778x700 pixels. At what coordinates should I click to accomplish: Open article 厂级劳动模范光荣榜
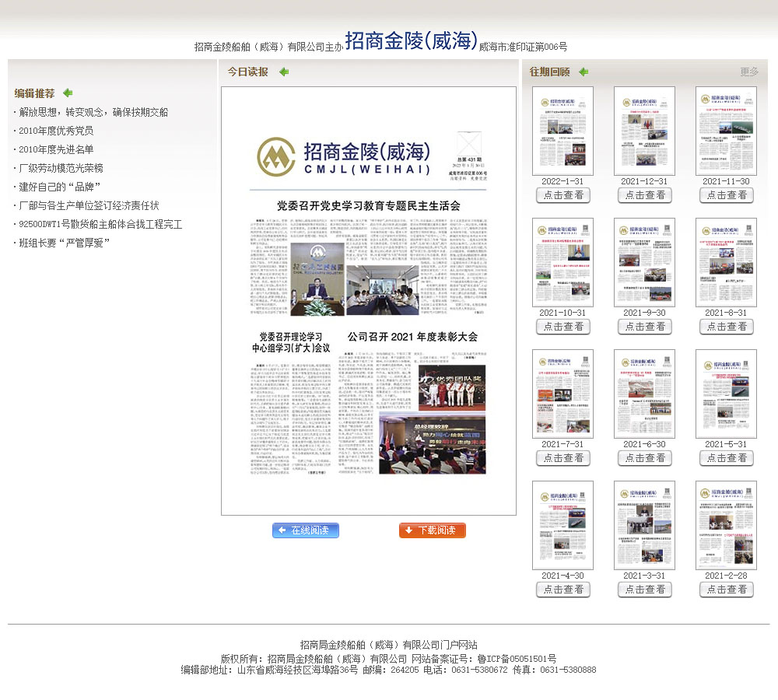pos(61,168)
